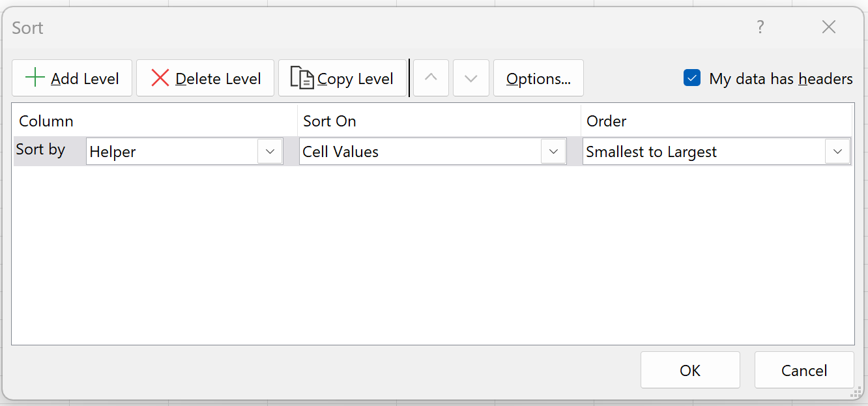Screen dimensions: 868x406
Task: Cancel the Sort dialog
Action: coord(804,370)
